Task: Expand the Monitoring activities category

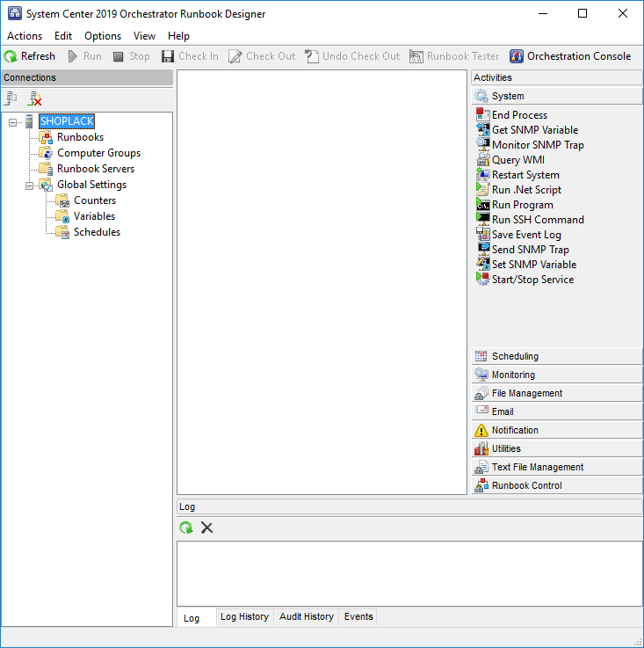Action: [556, 375]
